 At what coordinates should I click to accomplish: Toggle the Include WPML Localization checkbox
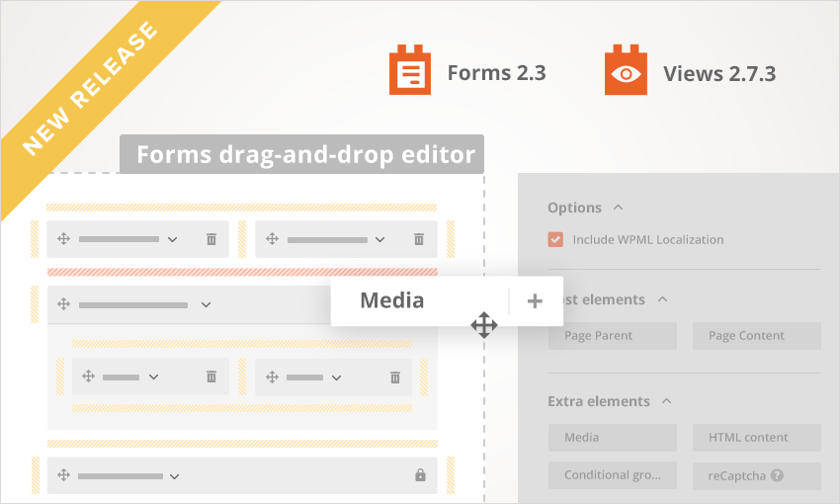[555, 239]
